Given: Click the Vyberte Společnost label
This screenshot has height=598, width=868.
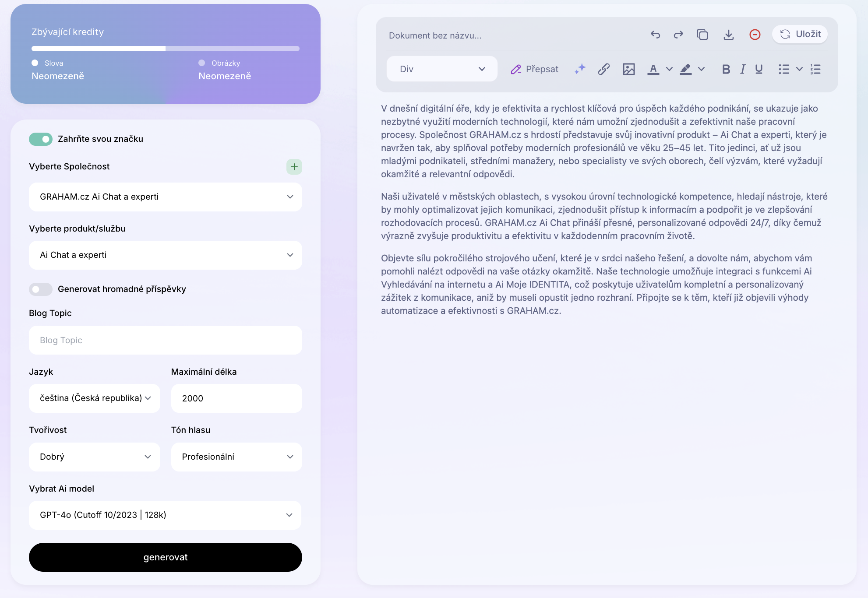Looking at the screenshot, I should (x=69, y=166).
